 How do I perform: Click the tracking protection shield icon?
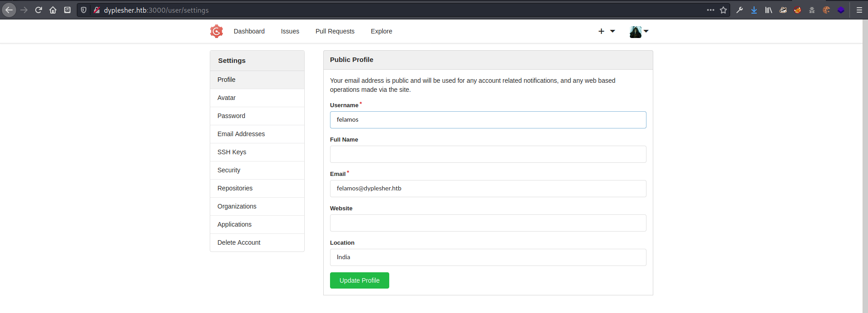[84, 10]
